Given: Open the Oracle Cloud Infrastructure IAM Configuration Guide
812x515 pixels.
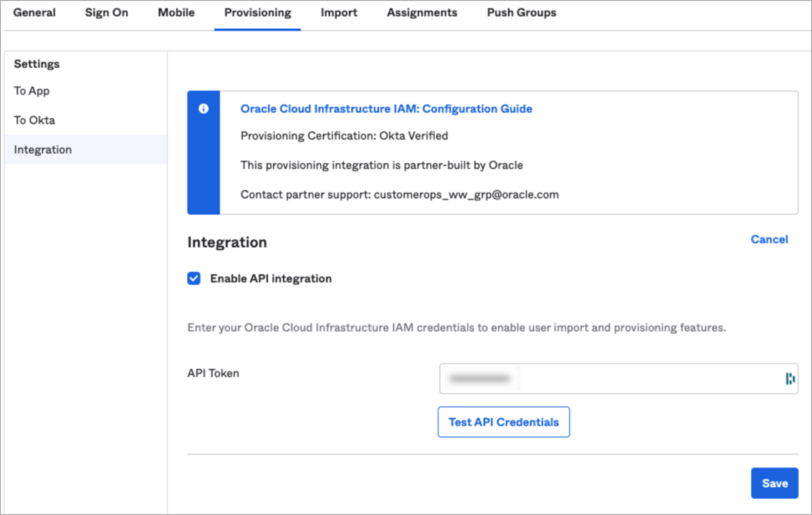Looking at the screenshot, I should click(x=386, y=108).
